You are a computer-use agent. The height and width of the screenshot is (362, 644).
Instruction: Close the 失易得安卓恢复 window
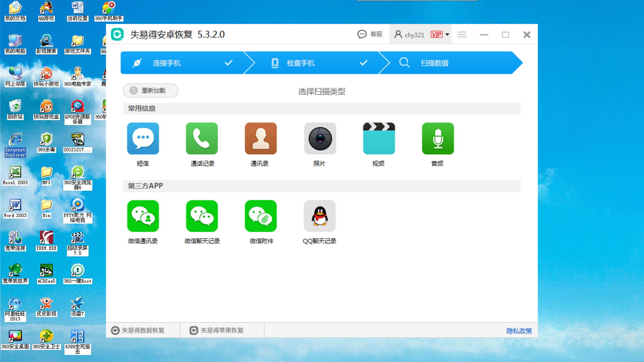(x=527, y=35)
